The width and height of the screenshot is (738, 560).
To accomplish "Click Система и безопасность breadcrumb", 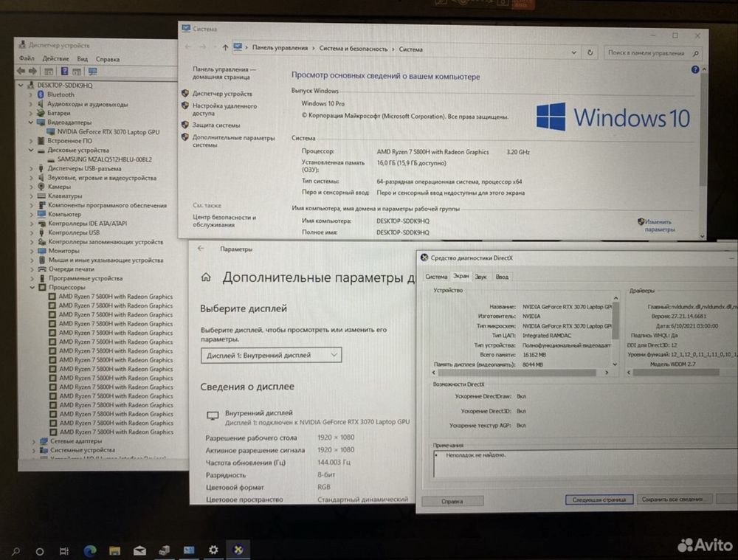I will pyautogui.click(x=353, y=49).
